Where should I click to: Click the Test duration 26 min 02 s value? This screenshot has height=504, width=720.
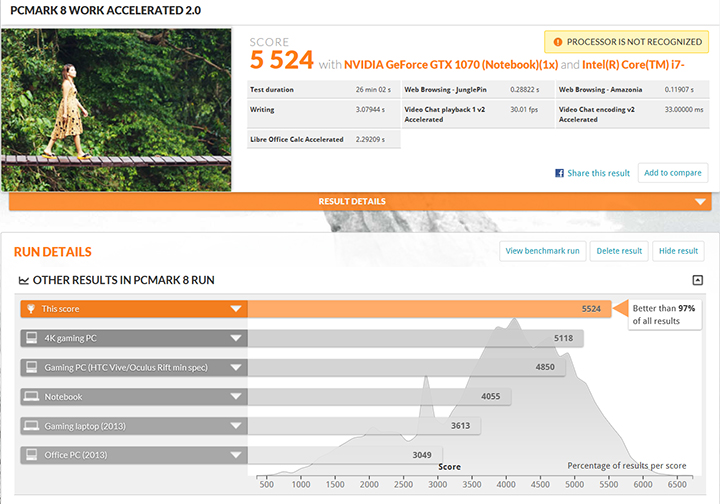373,90
